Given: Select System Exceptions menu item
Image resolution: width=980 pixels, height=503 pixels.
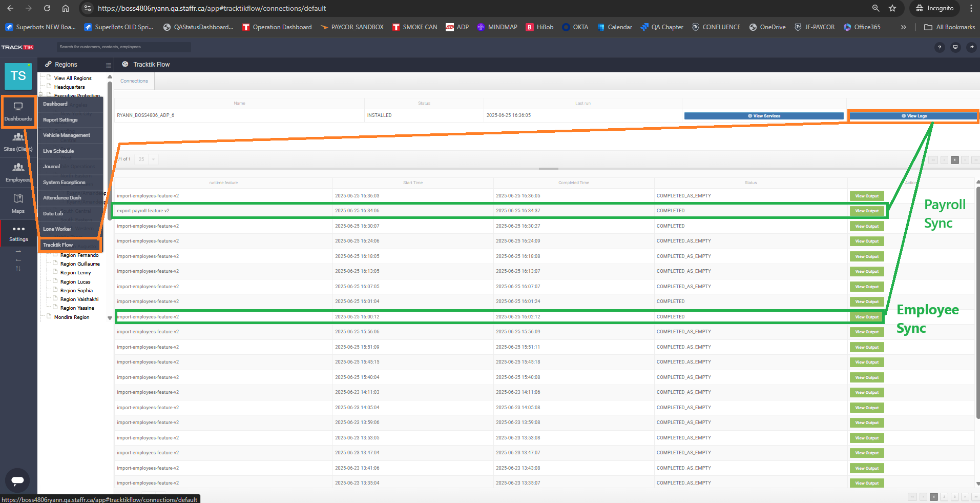Looking at the screenshot, I should [64, 183].
